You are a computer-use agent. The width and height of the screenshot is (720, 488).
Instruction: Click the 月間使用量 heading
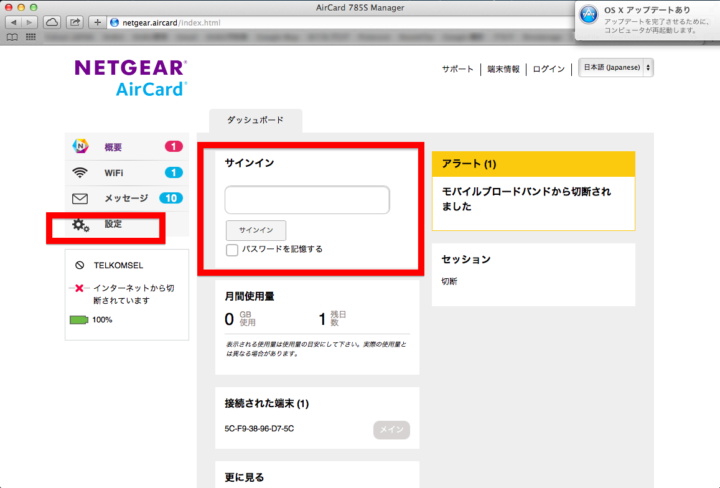[249, 297]
